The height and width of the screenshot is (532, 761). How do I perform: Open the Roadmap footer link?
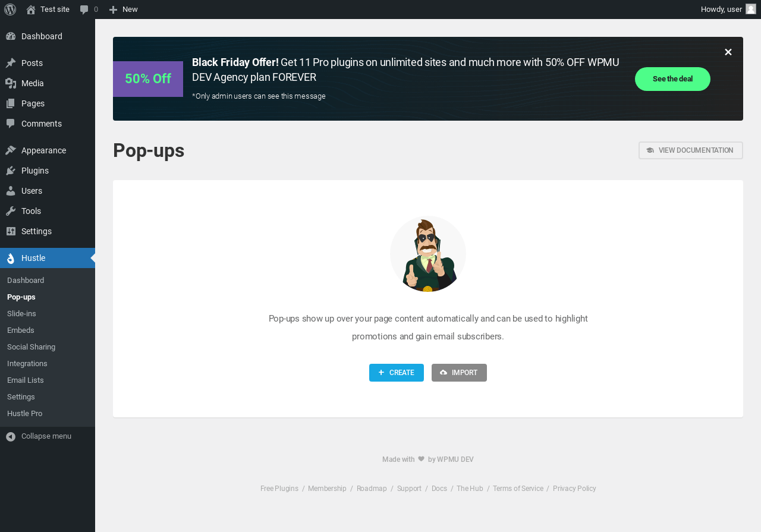372,489
